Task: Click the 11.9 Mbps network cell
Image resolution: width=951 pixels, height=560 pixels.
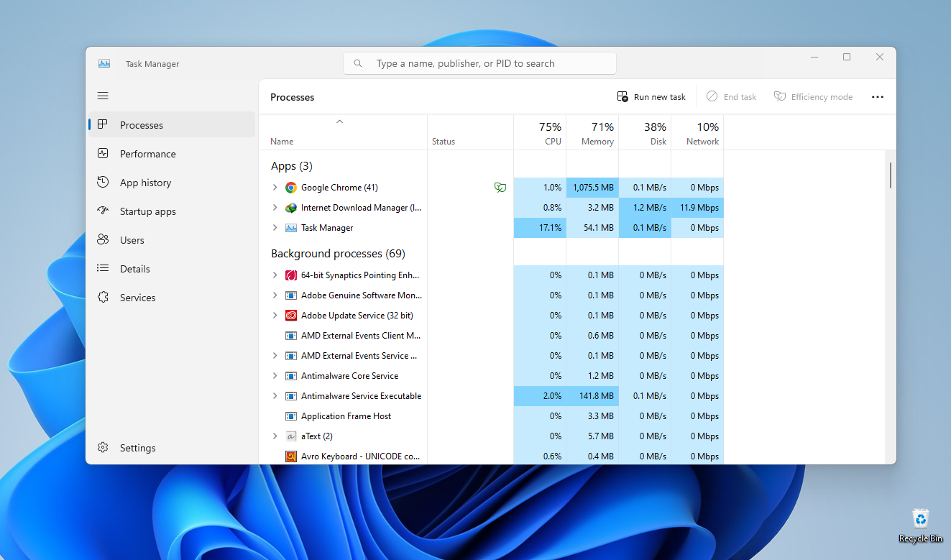Action: coord(697,208)
